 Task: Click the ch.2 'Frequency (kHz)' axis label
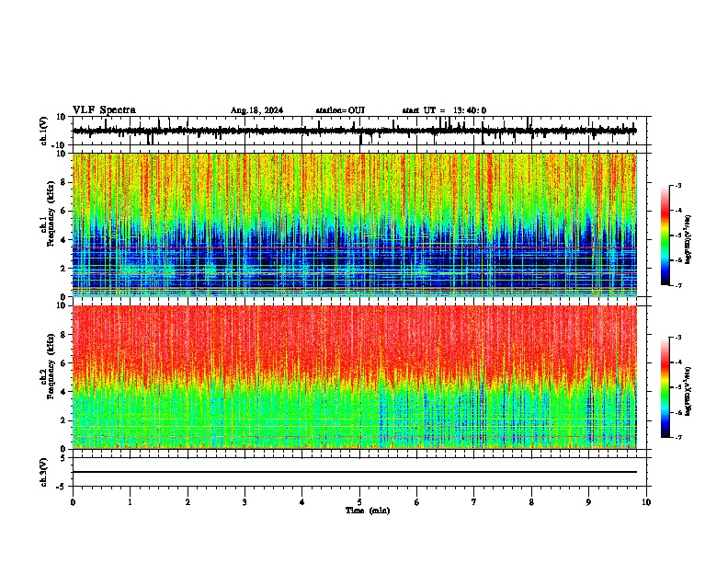[x=51, y=366]
